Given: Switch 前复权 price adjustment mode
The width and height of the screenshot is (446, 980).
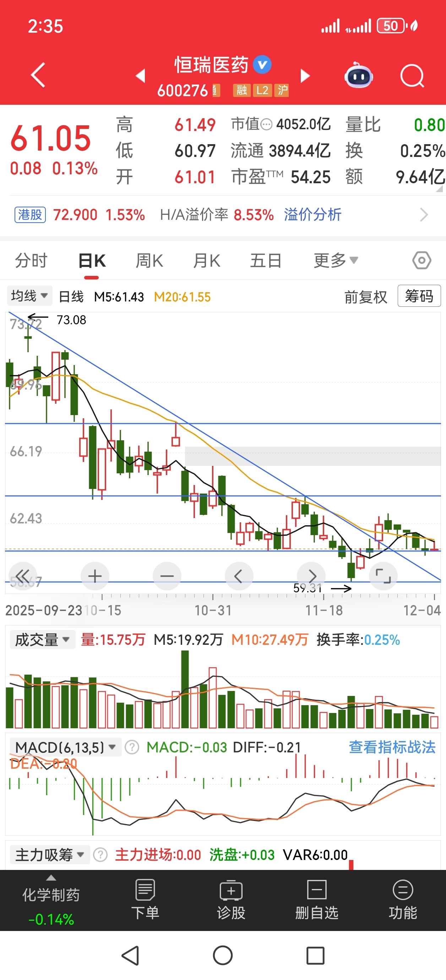Looking at the screenshot, I should (x=365, y=297).
